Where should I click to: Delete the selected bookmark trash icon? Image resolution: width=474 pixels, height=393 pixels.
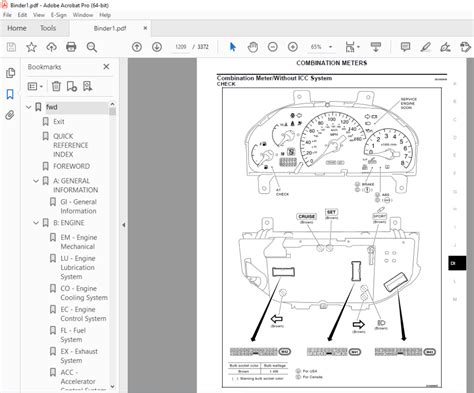point(56,86)
